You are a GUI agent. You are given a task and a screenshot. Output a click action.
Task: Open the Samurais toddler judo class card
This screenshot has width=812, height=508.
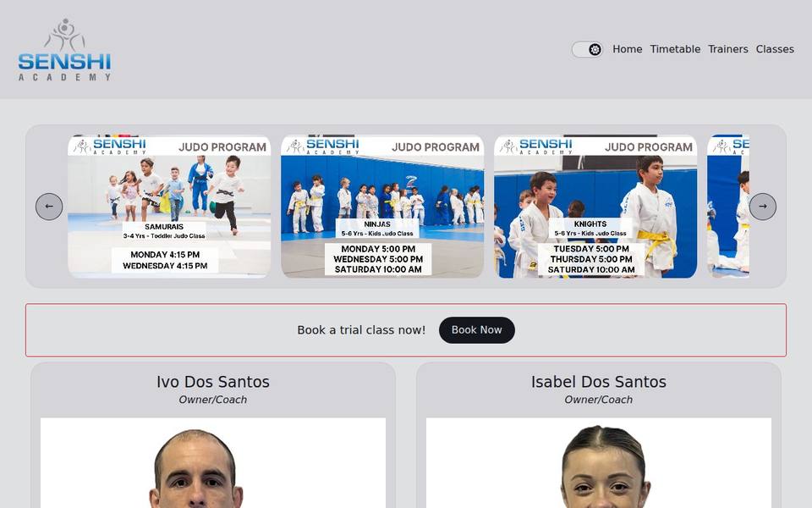[x=169, y=207]
